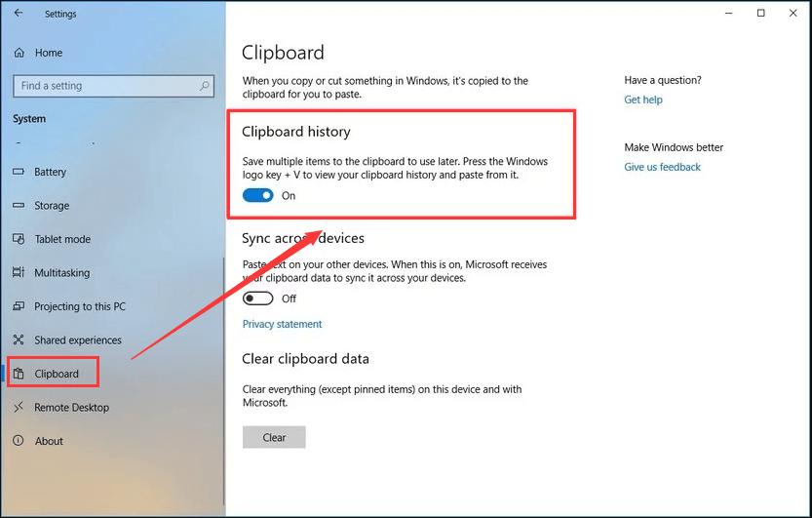Click the Make Windows better text
The width and height of the screenshot is (812, 518).
tap(674, 147)
